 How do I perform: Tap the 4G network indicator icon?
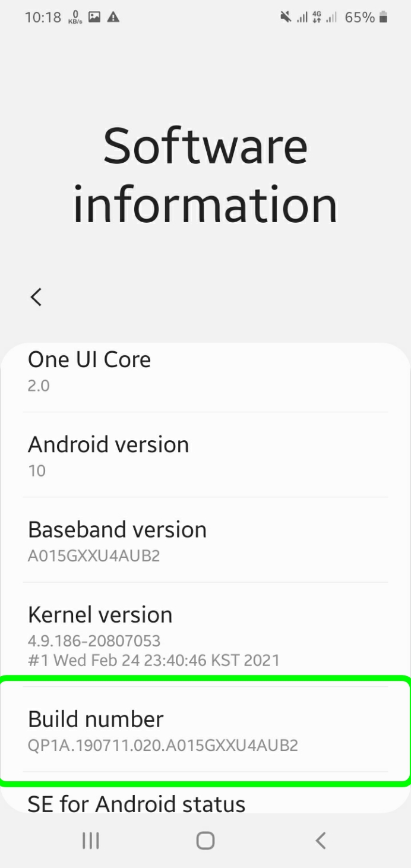[x=318, y=18]
